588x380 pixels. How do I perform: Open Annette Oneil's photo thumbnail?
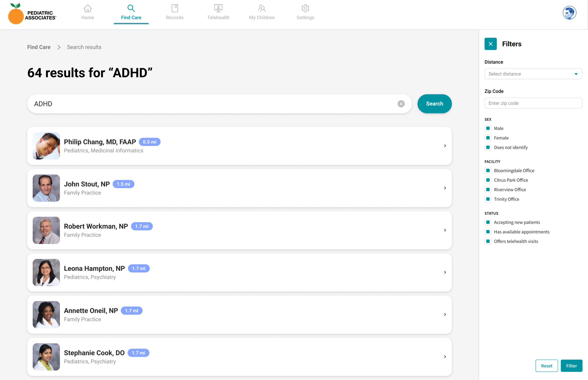(46, 315)
